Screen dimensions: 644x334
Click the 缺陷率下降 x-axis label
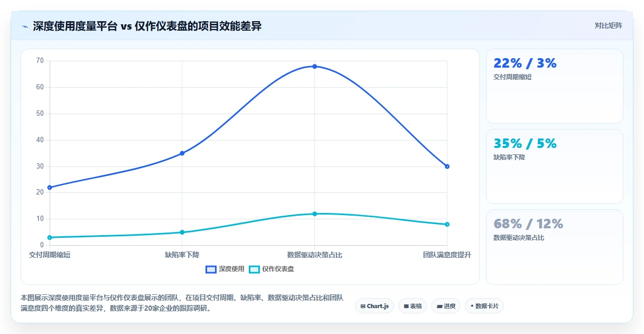[182, 255]
